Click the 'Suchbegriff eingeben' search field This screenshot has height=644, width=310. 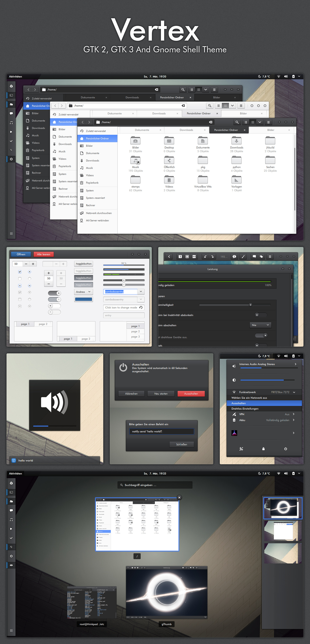155,485
